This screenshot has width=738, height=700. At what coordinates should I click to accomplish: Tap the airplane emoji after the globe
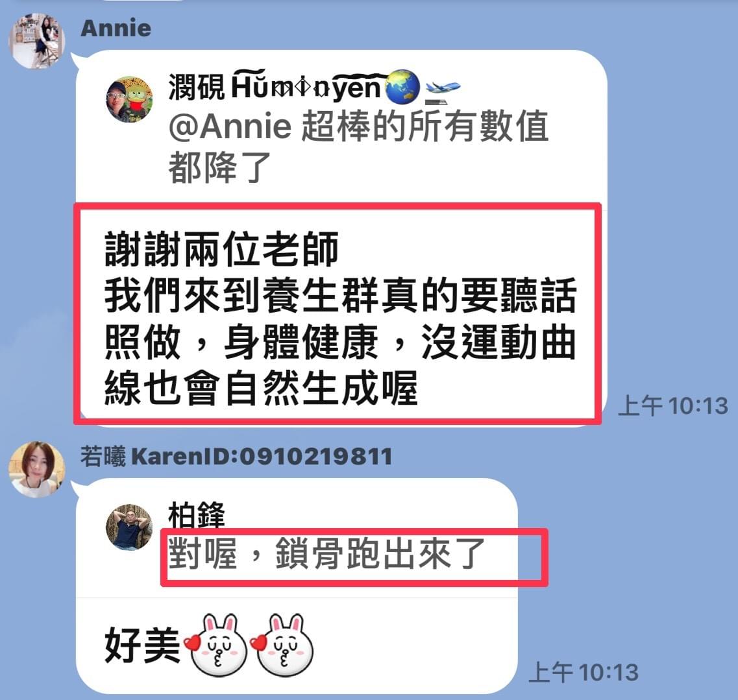tap(443, 90)
